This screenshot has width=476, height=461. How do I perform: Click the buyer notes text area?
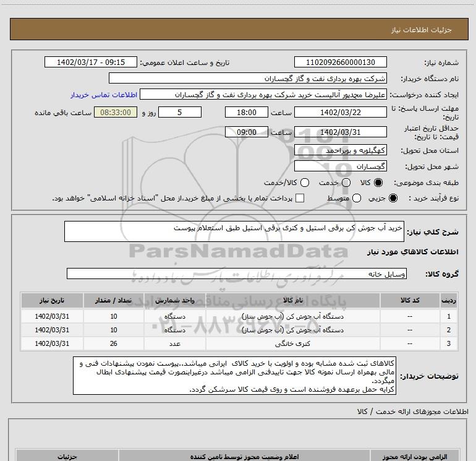pyautogui.click(x=234, y=376)
